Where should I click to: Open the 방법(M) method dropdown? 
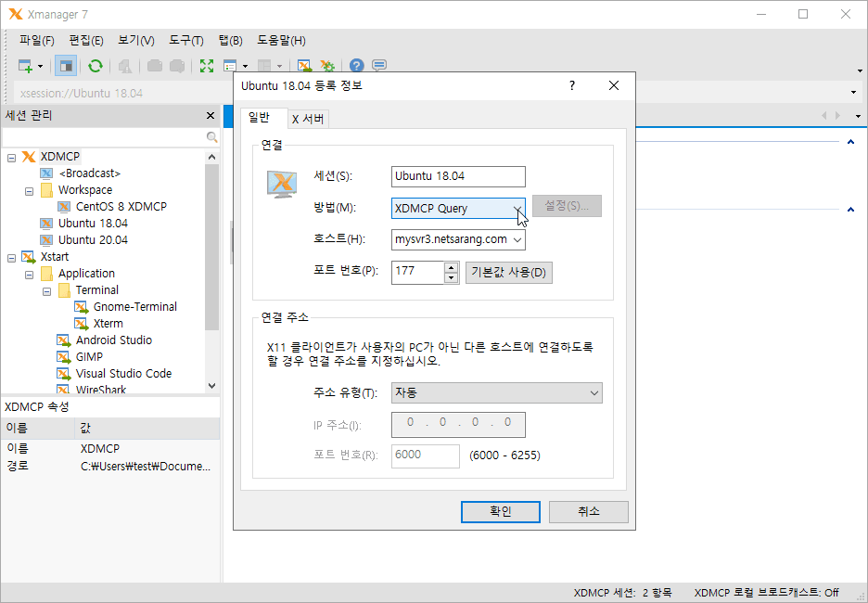point(517,209)
